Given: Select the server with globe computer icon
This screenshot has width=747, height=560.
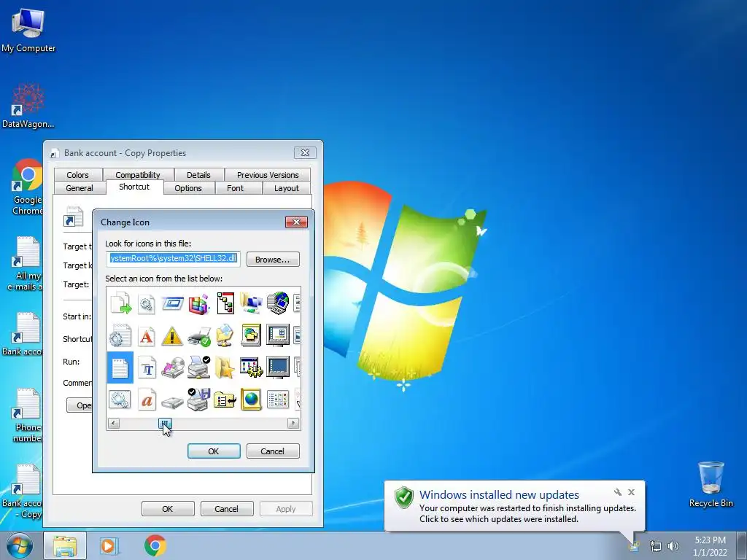Looking at the screenshot, I should 278,303.
